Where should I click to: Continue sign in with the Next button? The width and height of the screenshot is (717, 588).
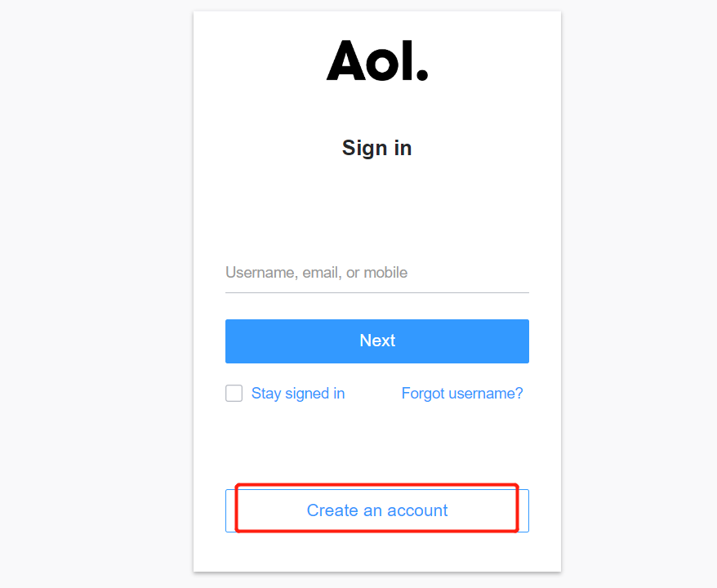[376, 341]
